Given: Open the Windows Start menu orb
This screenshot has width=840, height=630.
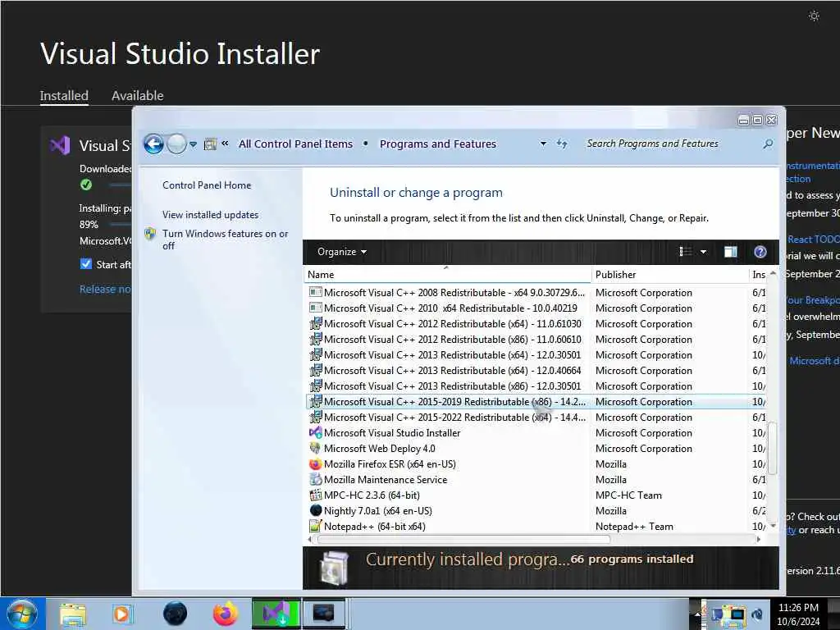Looking at the screenshot, I should coord(21,614).
